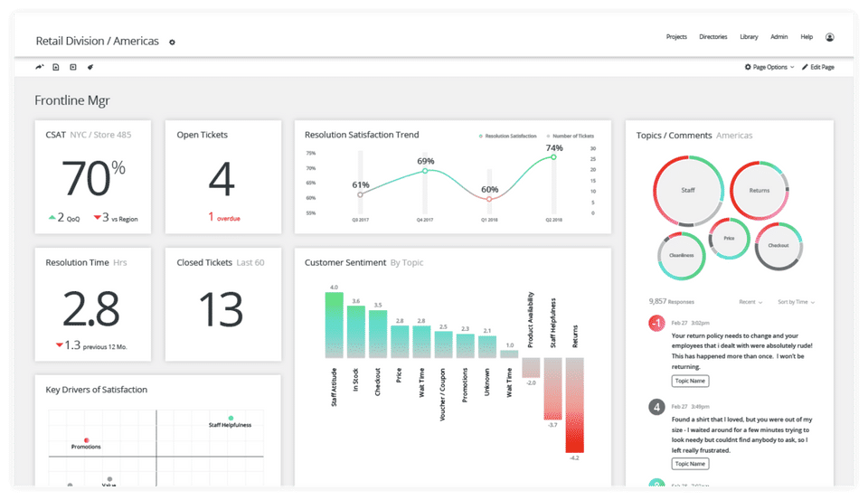868x500 pixels.
Task: Toggle the Number of Tickets legend item
Action: click(571, 136)
